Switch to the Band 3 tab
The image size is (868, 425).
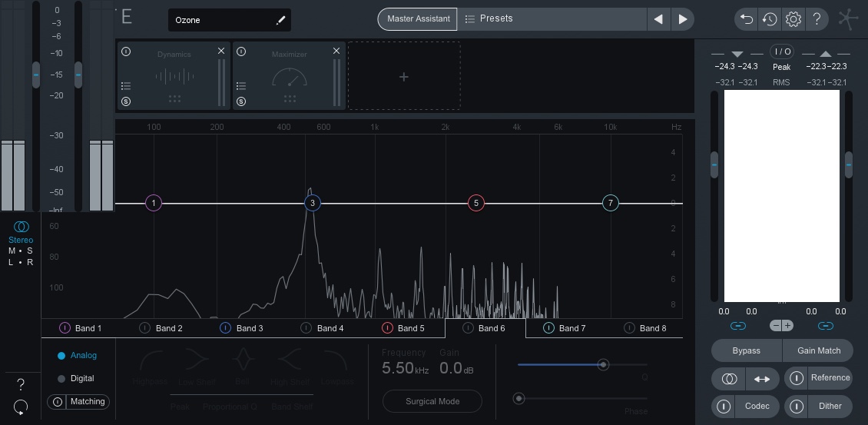coord(243,328)
